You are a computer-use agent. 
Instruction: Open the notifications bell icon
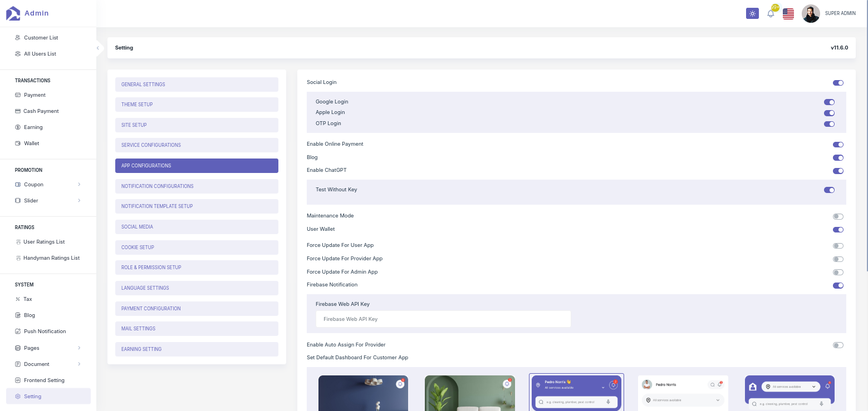(x=771, y=13)
